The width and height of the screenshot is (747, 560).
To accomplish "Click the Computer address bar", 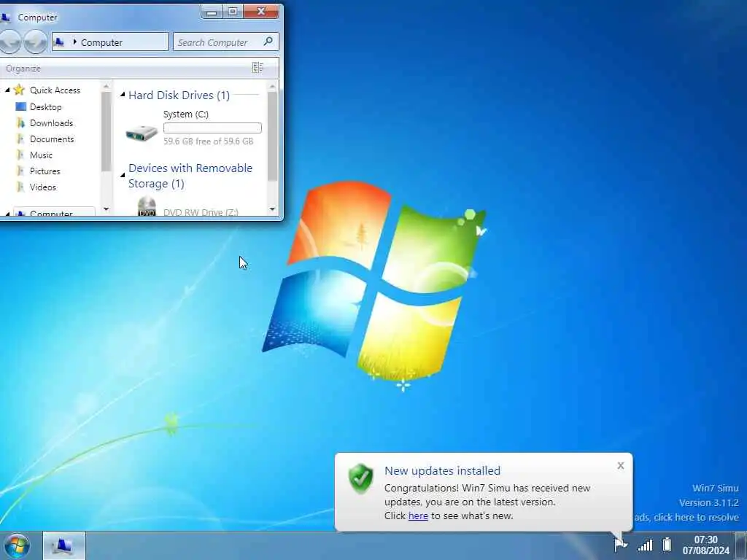I will point(110,42).
